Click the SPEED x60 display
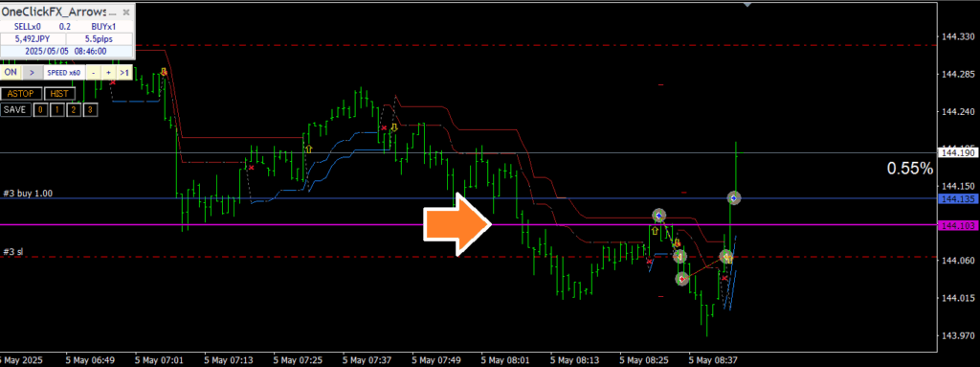980x367 pixels. 64,73
